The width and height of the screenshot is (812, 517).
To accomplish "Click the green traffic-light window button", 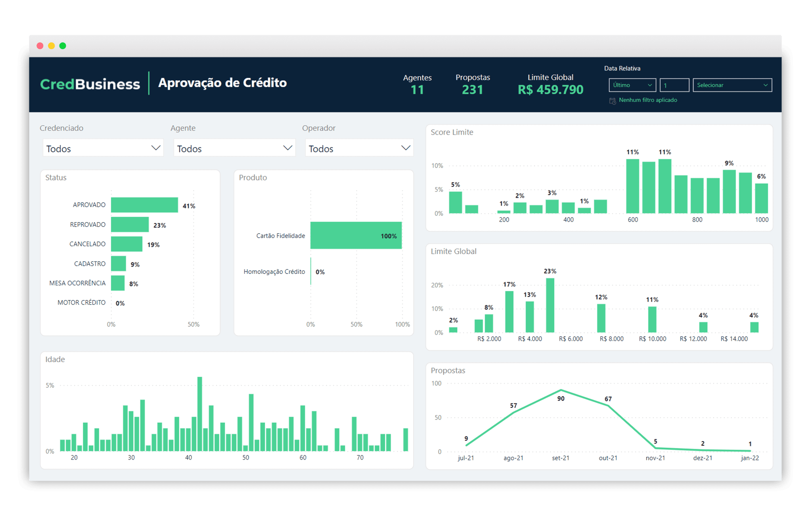I will click(x=63, y=46).
